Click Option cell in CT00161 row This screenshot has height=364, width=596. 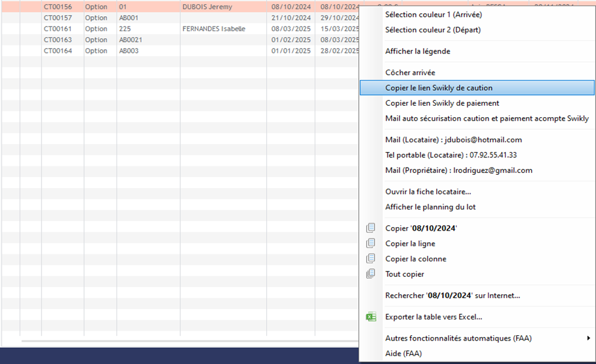pos(96,29)
